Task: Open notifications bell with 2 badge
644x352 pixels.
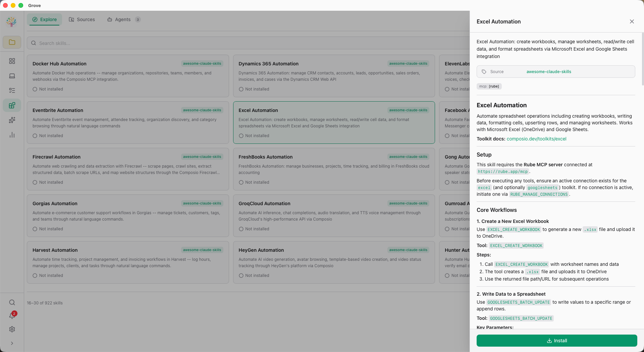Action: coord(12,315)
